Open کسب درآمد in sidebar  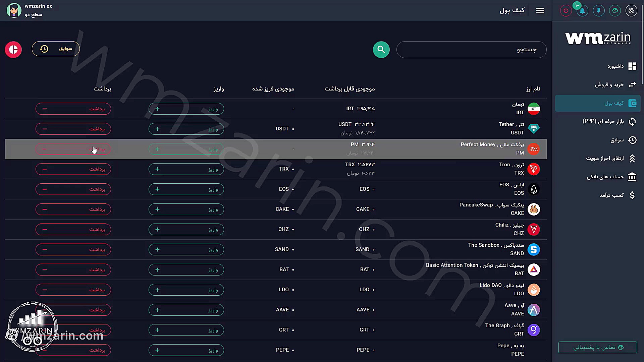pos(598,195)
